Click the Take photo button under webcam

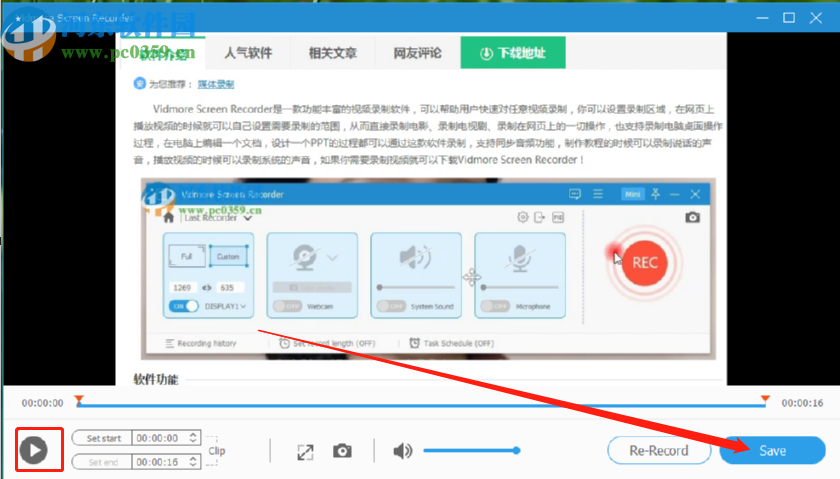click(x=312, y=288)
